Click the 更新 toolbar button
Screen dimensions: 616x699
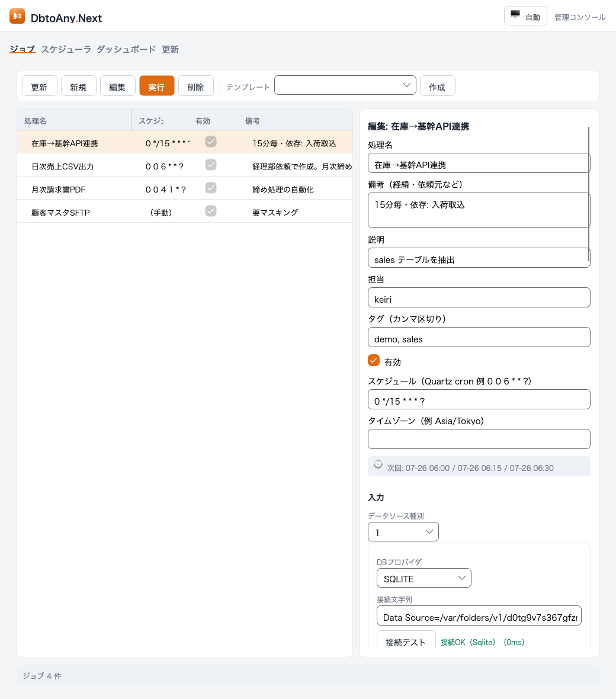coord(39,85)
